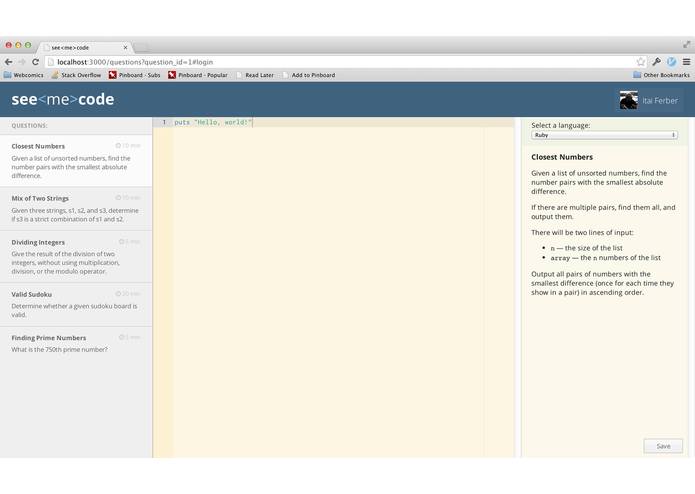Select the see<me>code browser tab
The height and width of the screenshot is (494, 695).
(x=83, y=47)
